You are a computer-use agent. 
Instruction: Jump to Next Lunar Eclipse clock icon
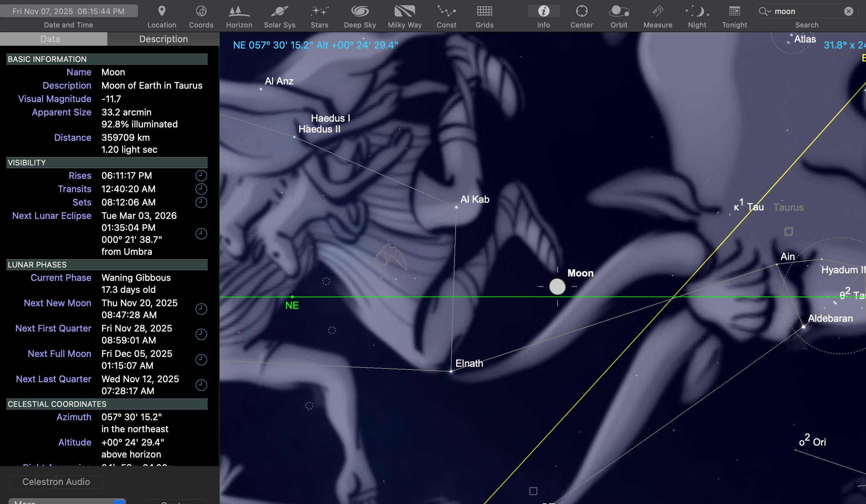[x=201, y=233]
